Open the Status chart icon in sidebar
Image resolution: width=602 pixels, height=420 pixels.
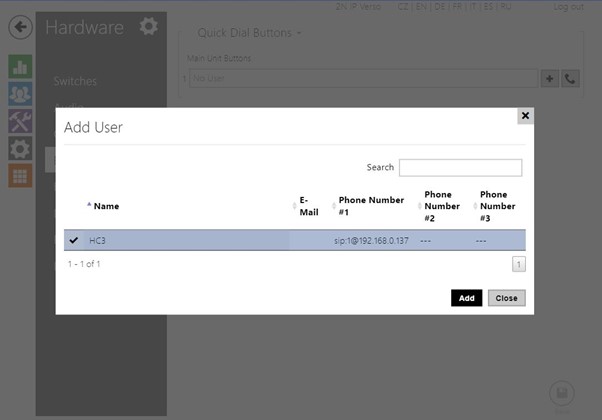(20, 66)
